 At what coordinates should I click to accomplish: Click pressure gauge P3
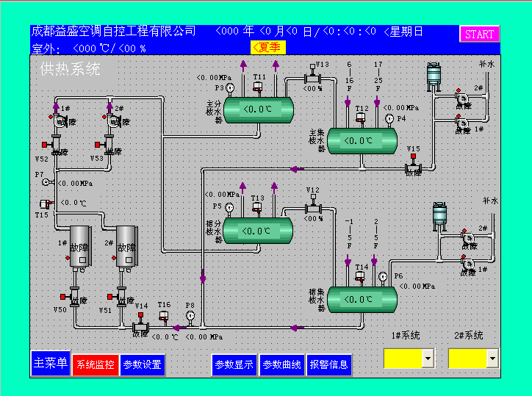click(x=230, y=89)
